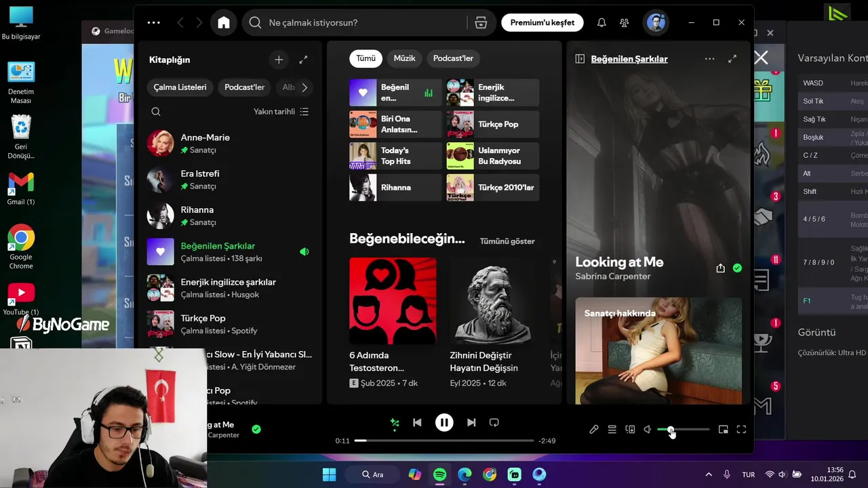Image resolution: width=868 pixels, height=488 pixels.
Task: Open Friend Activity icon
Action: tap(625, 22)
